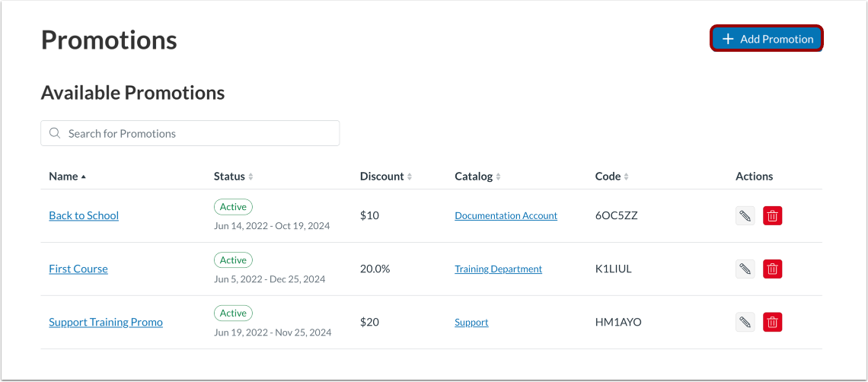Edit the Support Training Promo promotion
Screen dimensions: 868x382
[x=745, y=322]
